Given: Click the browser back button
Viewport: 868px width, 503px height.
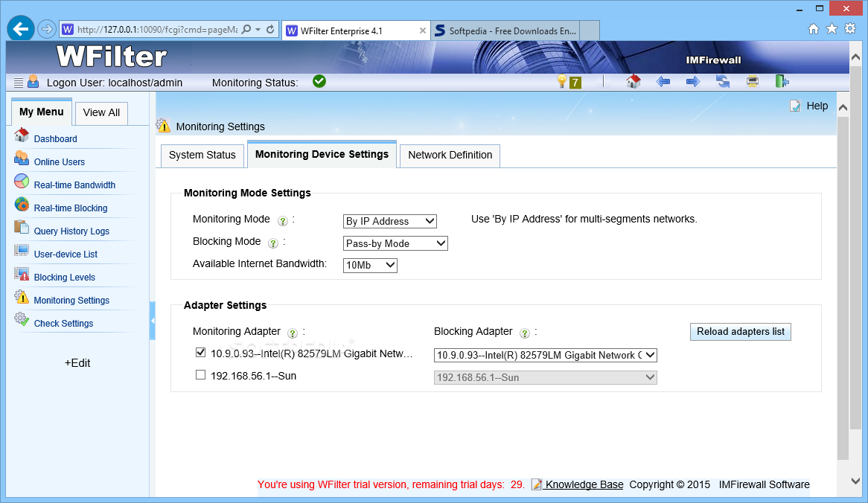Looking at the screenshot, I should [21, 29].
